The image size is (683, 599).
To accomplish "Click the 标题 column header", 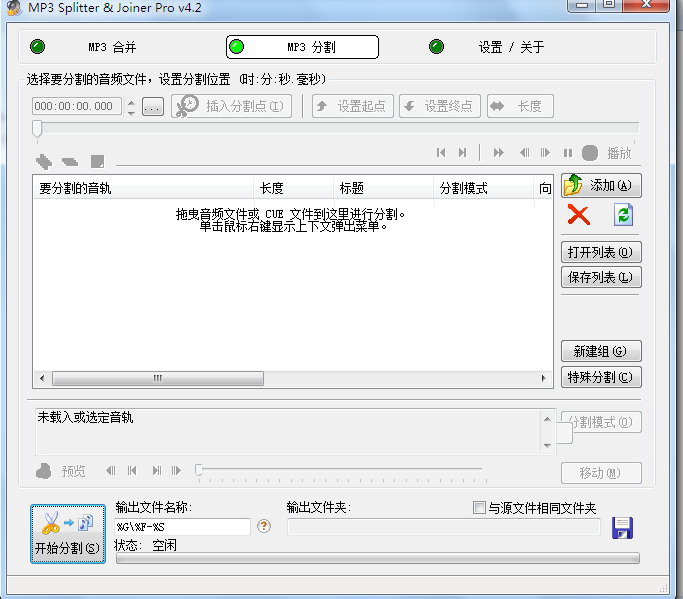I will (x=383, y=188).
